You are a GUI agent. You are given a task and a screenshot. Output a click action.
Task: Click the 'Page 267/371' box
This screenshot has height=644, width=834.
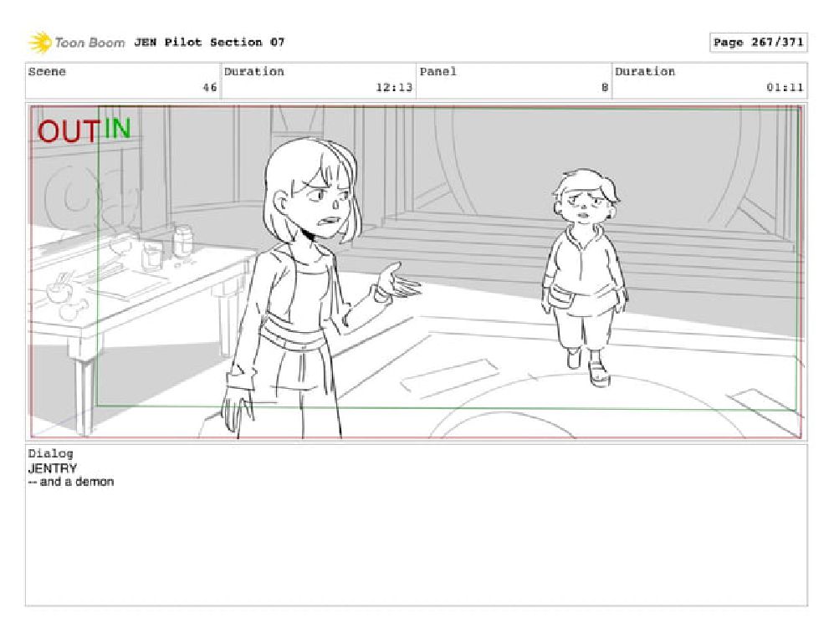pos(758,43)
